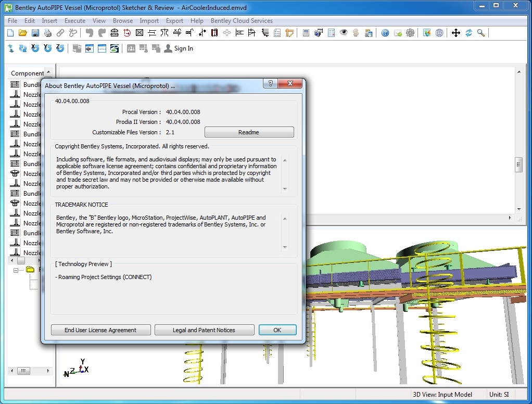Open the Export menu
532x404 pixels.
point(174,21)
